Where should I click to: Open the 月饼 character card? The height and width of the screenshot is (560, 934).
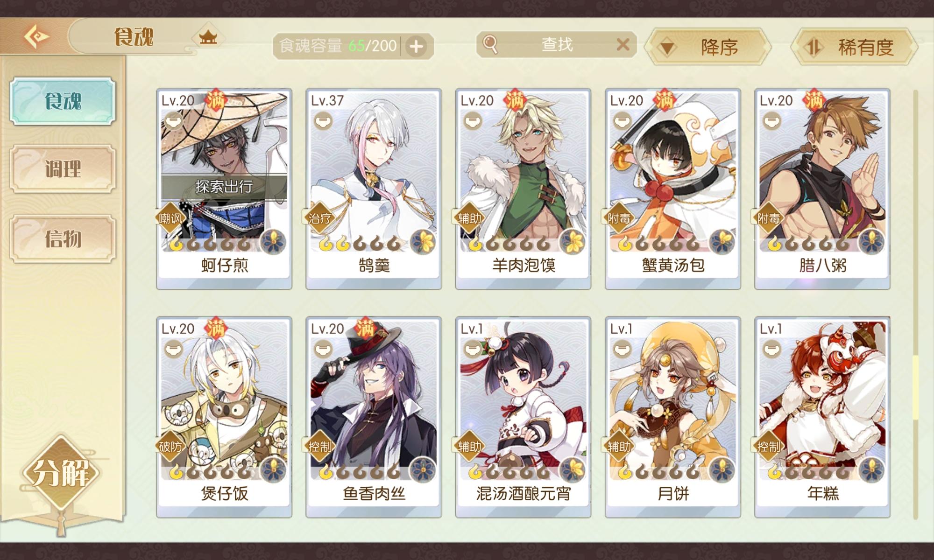click(x=672, y=417)
